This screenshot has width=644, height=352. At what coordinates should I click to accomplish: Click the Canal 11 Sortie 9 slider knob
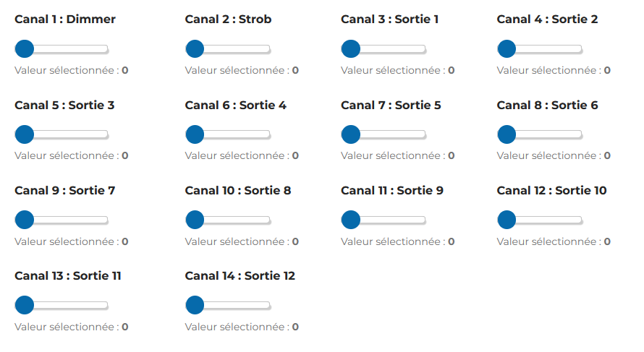[x=351, y=220]
